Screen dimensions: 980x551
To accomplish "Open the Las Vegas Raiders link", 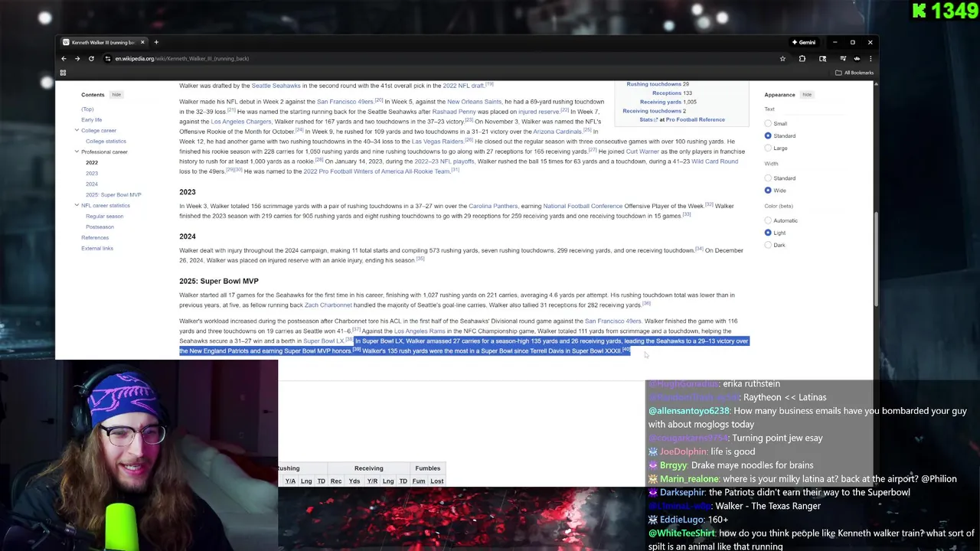I will tap(437, 142).
